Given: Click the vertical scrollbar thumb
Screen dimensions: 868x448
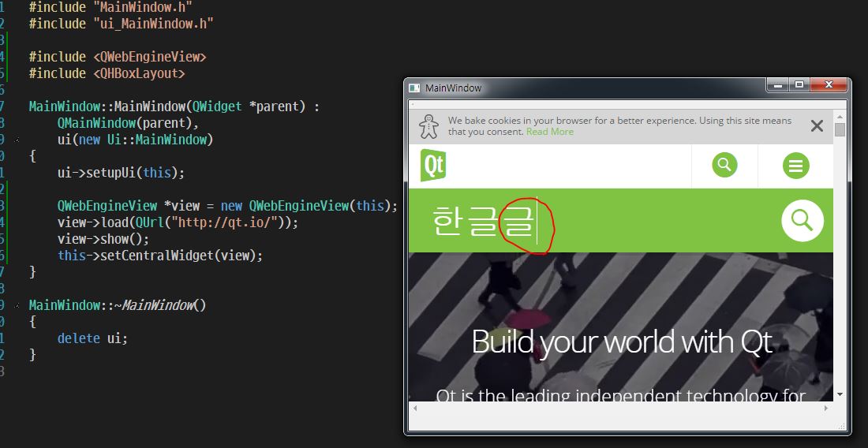Looking at the screenshot, I should pos(840,130).
